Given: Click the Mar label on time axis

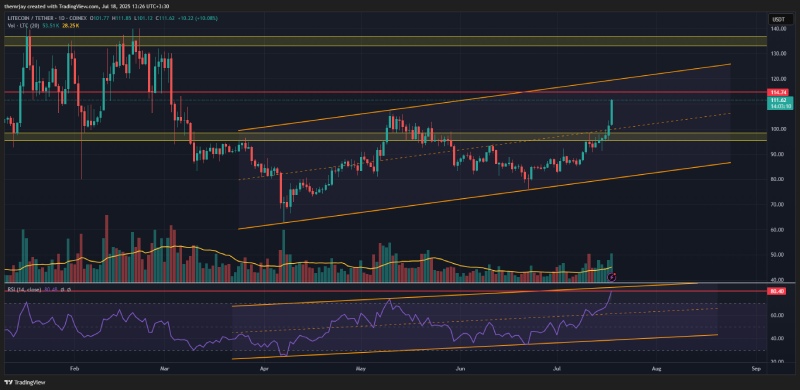Looking at the screenshot, I should [165, 368].
